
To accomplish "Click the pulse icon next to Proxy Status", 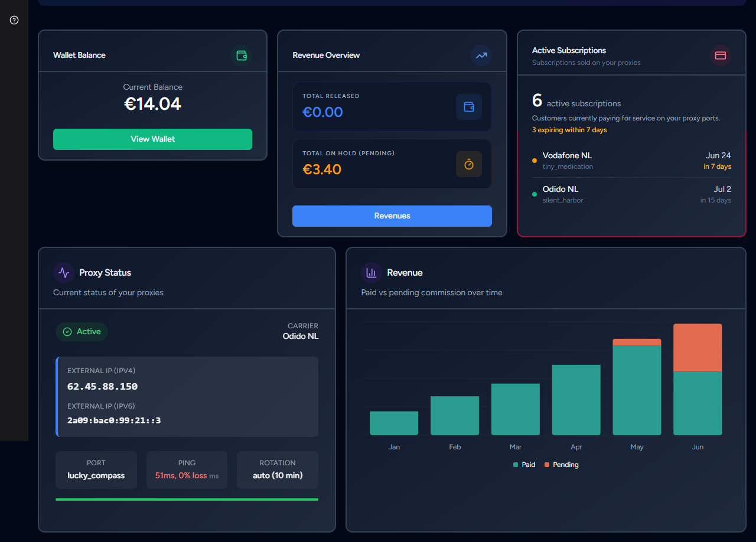I will pyautogui.click(x=64, y=273).
